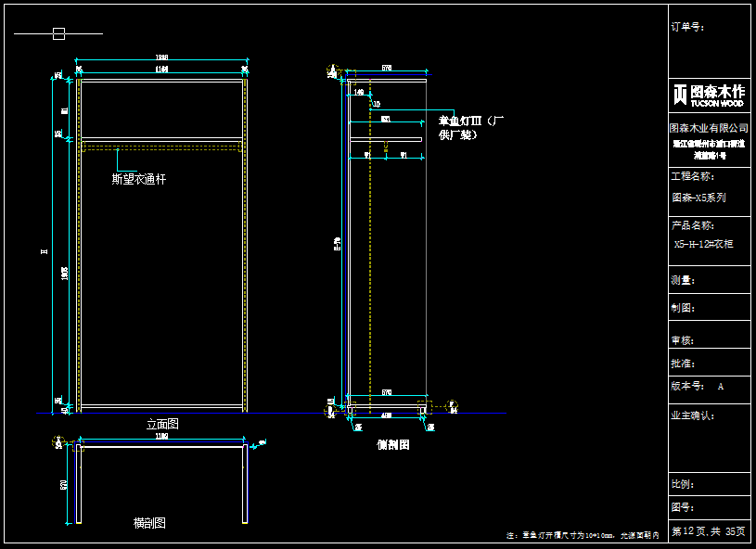
Task: Select the 立面图 view title
Action: (x=162, y=424)
